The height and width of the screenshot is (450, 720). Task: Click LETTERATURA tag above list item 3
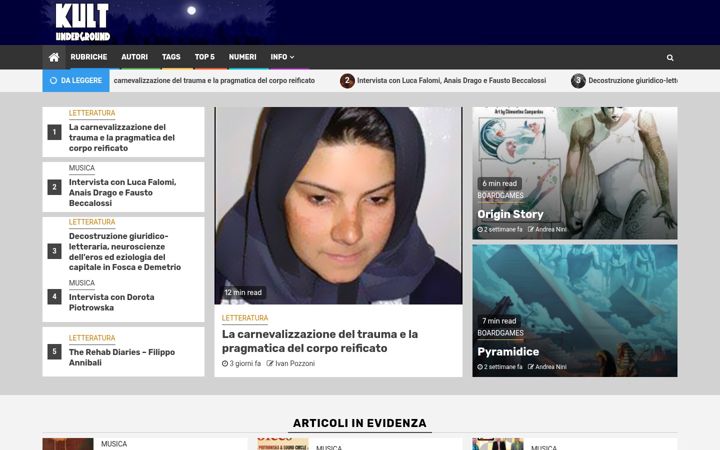(x=92, y=222)
